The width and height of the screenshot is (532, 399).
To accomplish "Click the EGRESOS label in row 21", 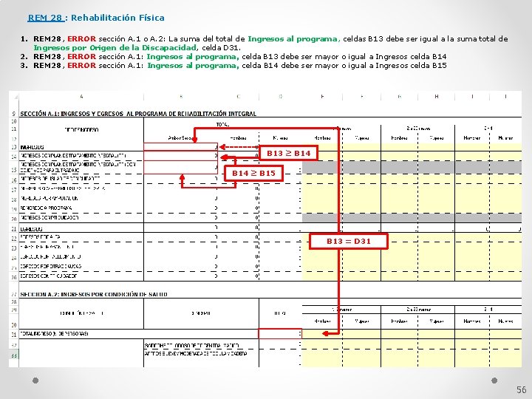I will [x=31, y=229].
